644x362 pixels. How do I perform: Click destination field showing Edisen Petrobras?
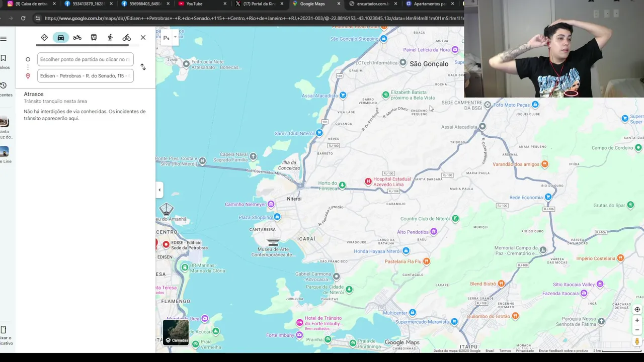click(86, 76)
